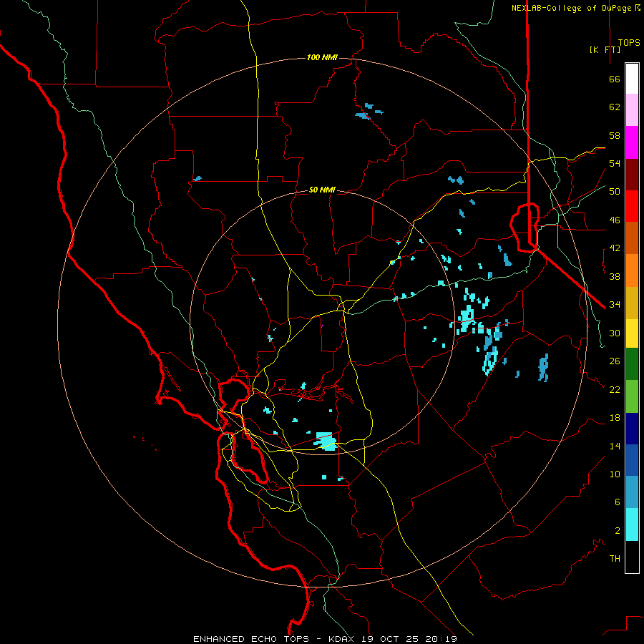Click the light green legend swatch near 22
644x644 pixels.
coord(632,396)
